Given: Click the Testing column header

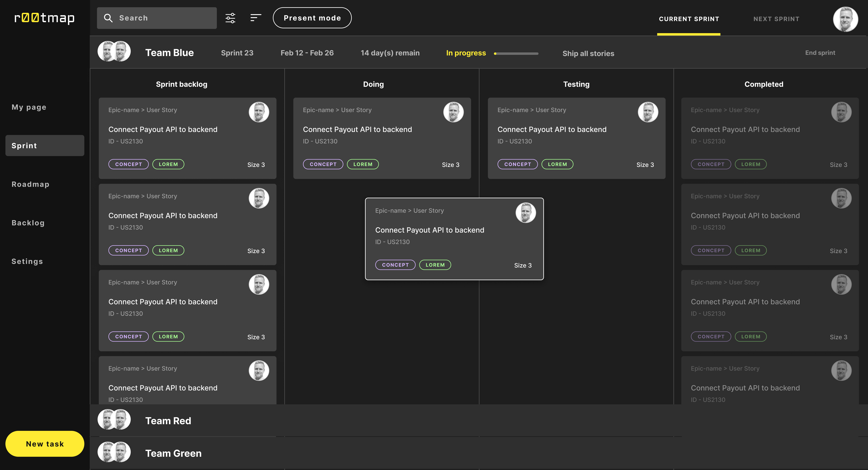Looking at the screenshot, I should pyautogui.click(x=576, y=84).
